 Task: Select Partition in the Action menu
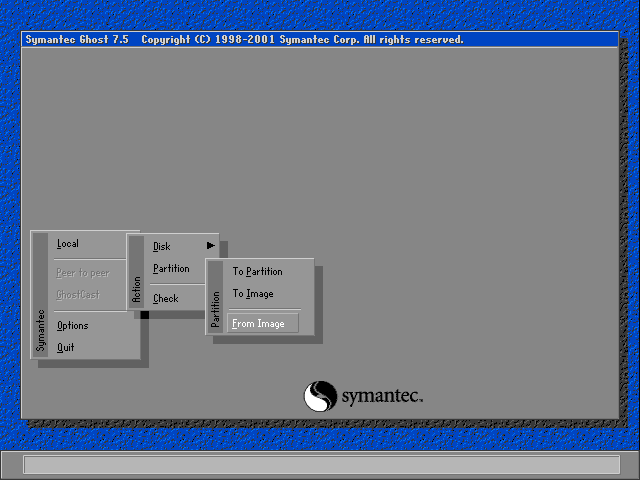[171, 269]
